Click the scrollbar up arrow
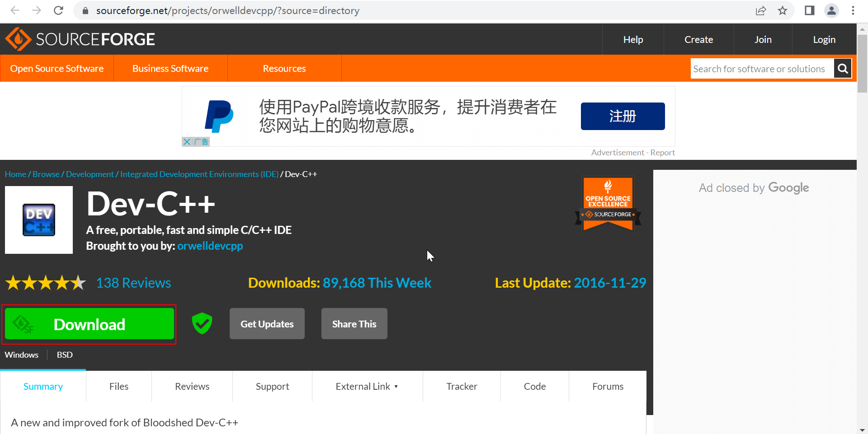 (x=862, y=28)
